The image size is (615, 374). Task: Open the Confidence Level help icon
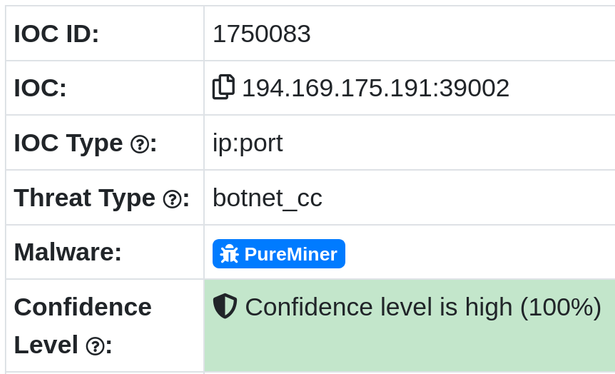(95, 346)
